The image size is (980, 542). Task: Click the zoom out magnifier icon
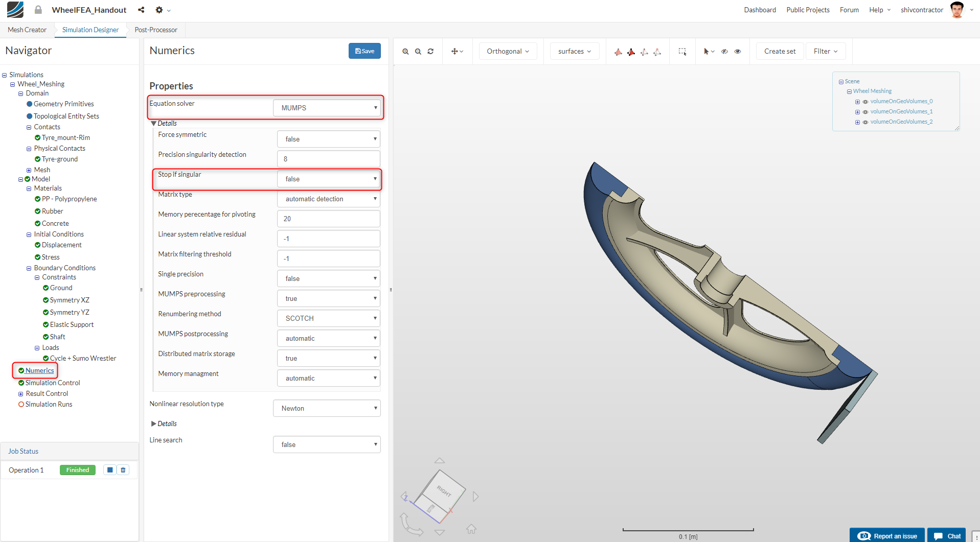[x=418, y=52]
